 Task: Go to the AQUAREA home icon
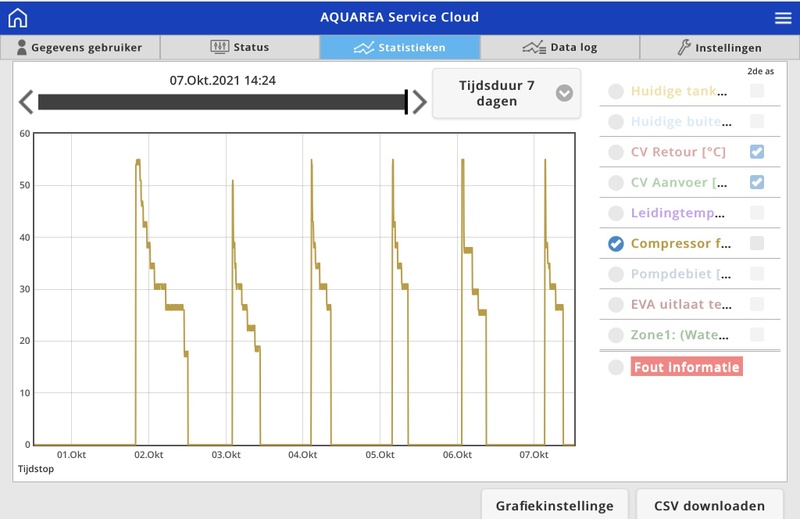pyautogui.click(x=17, y=17)
